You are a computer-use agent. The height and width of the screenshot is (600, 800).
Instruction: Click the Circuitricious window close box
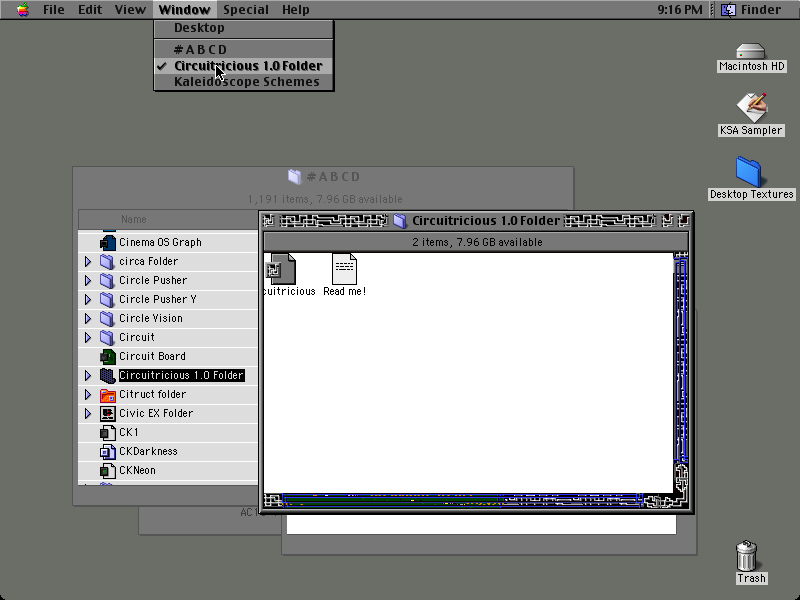[x=268, y=221]
